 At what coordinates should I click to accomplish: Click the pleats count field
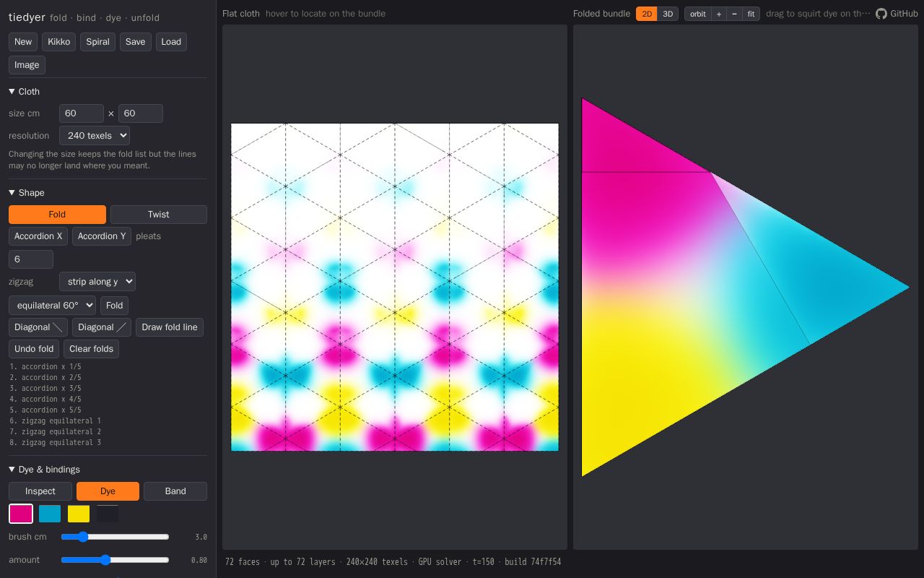(x=31, y=259)
